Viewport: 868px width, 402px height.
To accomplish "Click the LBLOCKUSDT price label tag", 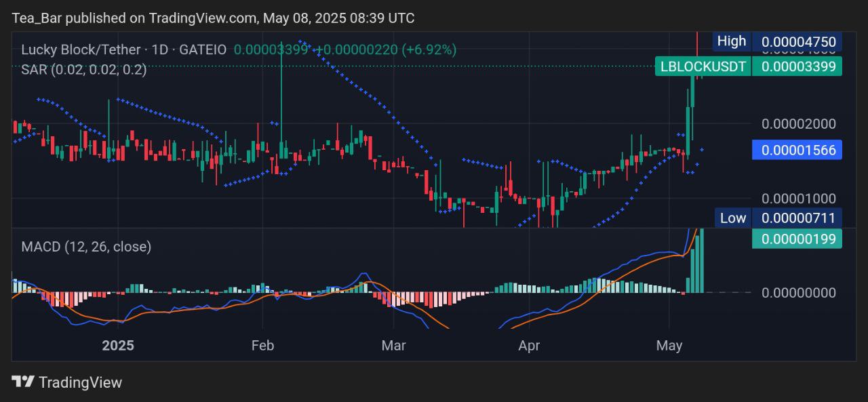I will (x=703, y=66).
